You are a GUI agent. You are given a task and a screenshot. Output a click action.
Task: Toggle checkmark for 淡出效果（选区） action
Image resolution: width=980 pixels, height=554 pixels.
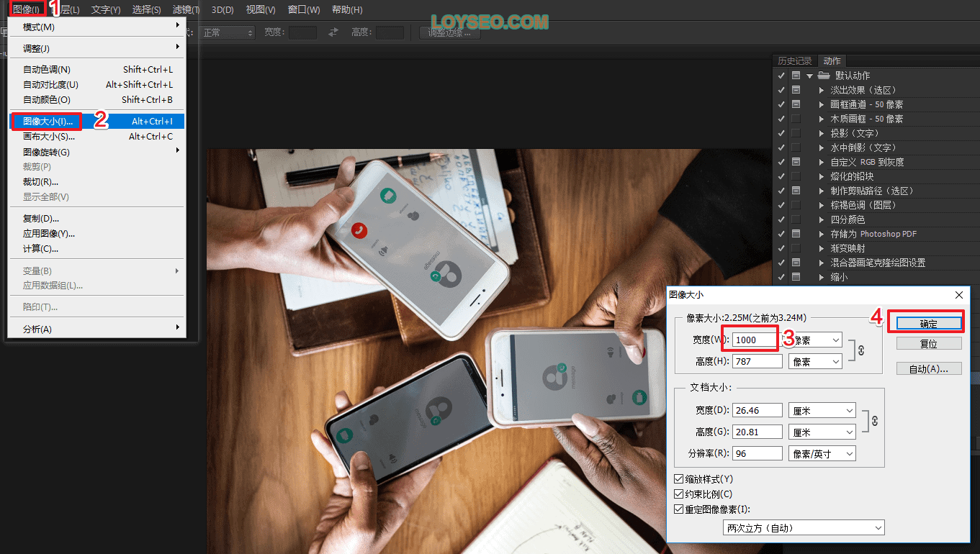pyautogui.click(x=781, y=90)
